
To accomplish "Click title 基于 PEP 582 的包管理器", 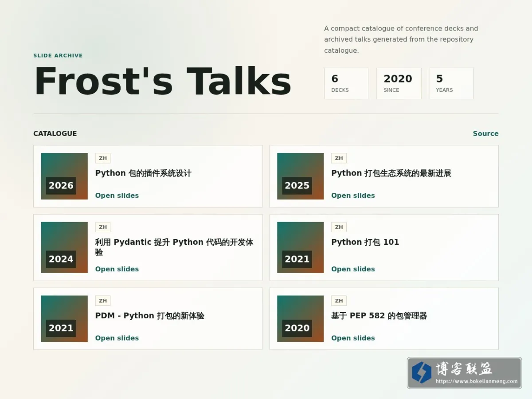I will pos(379,316).
